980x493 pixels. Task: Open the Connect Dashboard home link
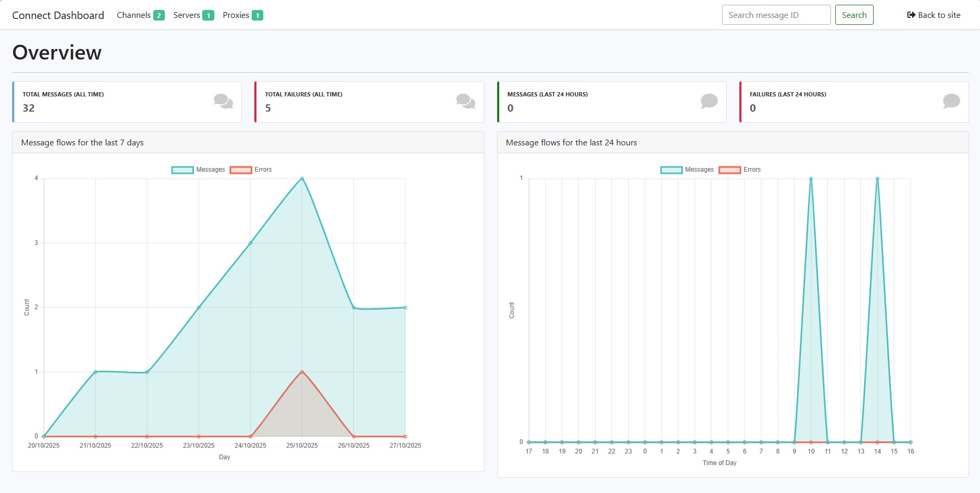click(x=58, y=15)
